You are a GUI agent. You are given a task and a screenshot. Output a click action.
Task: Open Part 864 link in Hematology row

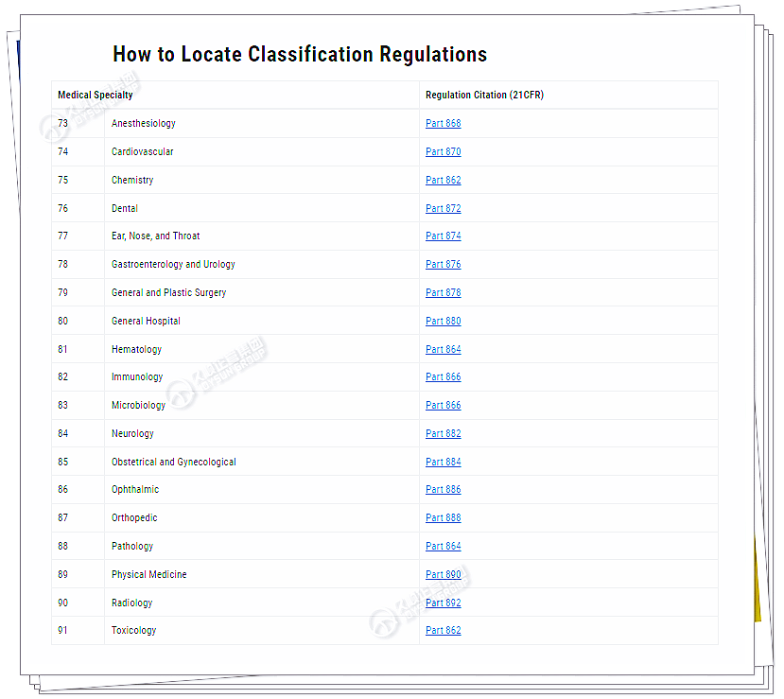click(443, 350)
